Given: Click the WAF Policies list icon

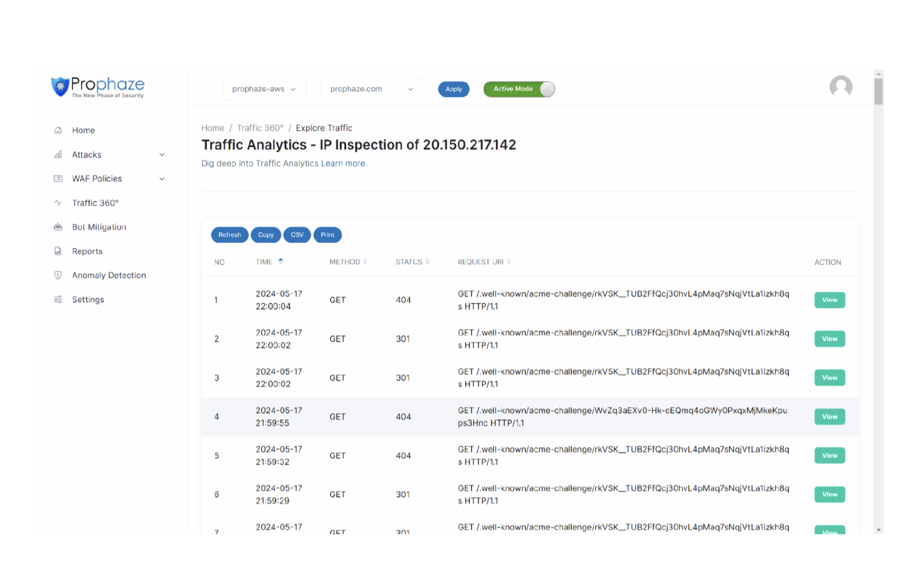Looking at the screenshot, I should pos(58,179).
